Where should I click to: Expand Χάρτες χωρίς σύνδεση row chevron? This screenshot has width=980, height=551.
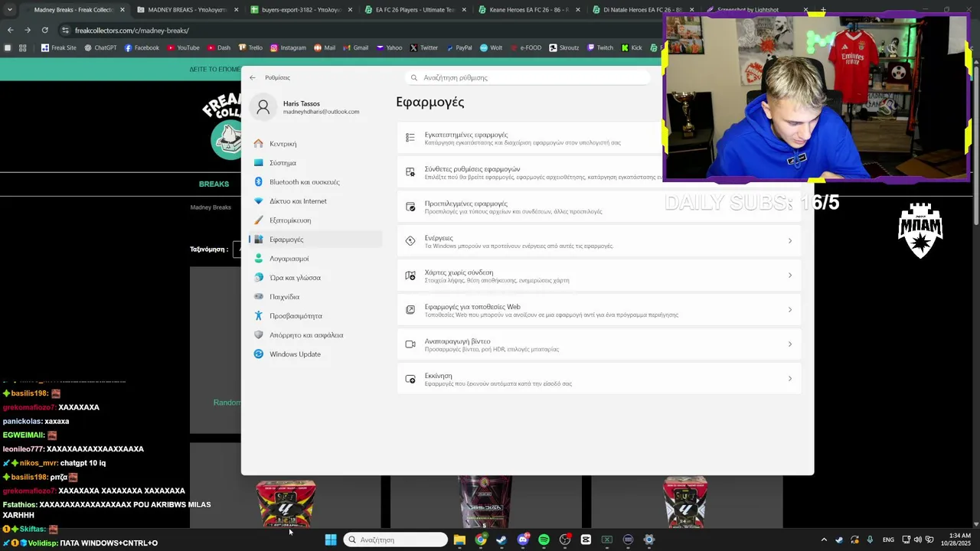tap(790, 275)
